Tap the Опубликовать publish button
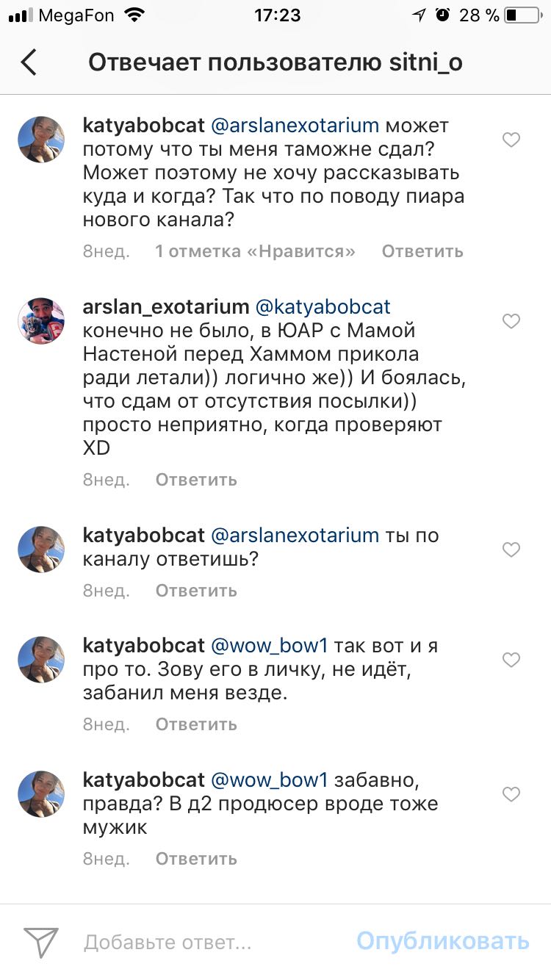 (x=443, y=941)
